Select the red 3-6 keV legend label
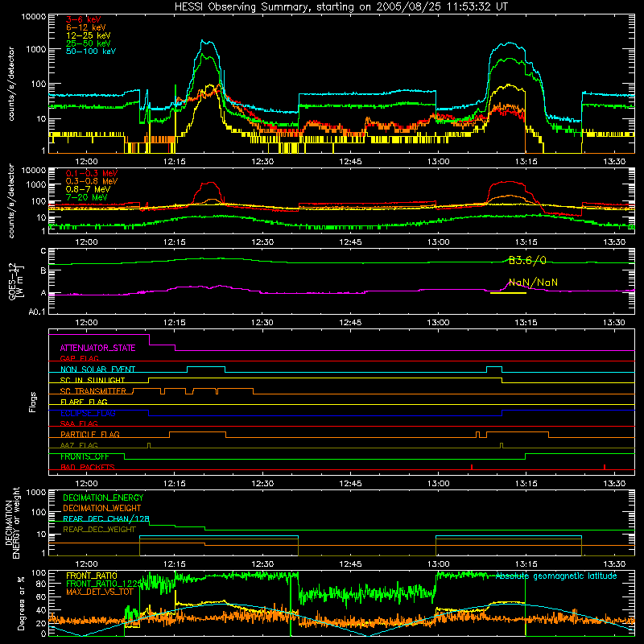The width and height of the screenshot is (644, 644). 83,19
